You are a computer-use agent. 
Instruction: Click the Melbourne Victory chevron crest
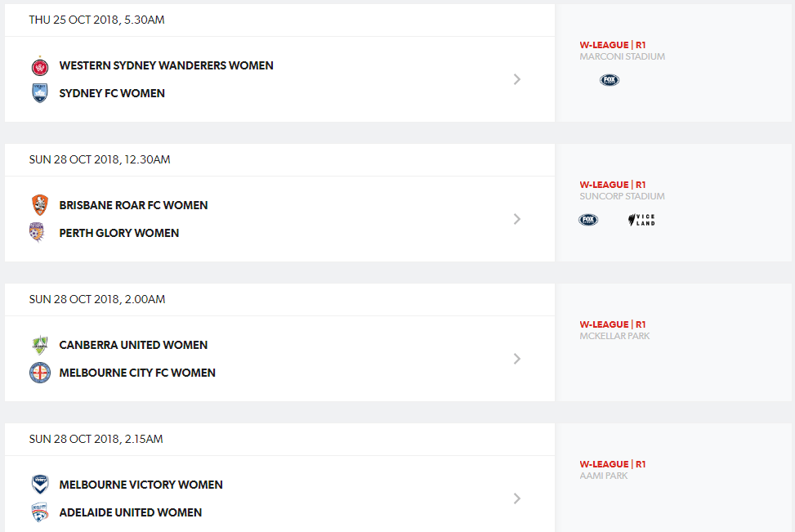coord(39,485)
